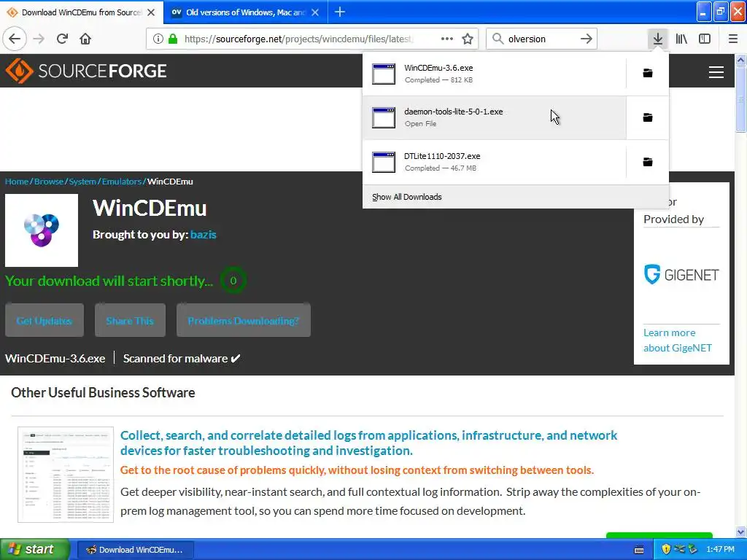Open containing folder for daemon-tools-lite-5-0-1.exe

pyautogui.click(x=648, y=117)
